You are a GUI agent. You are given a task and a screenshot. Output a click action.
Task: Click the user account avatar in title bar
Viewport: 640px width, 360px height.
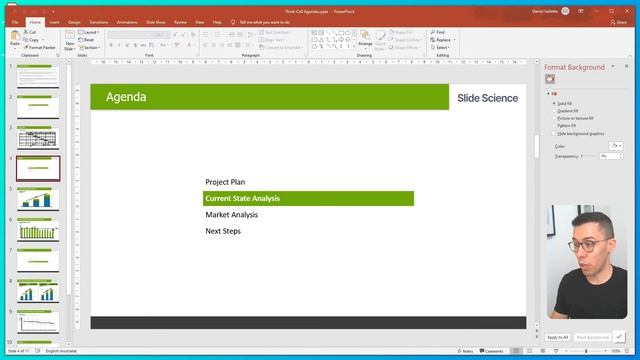pos(565,11)
